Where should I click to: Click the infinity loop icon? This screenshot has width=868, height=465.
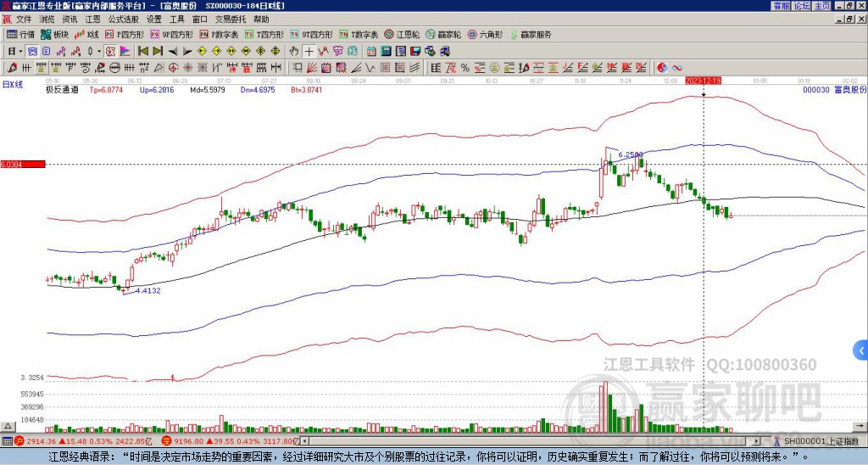pos(677,68)
